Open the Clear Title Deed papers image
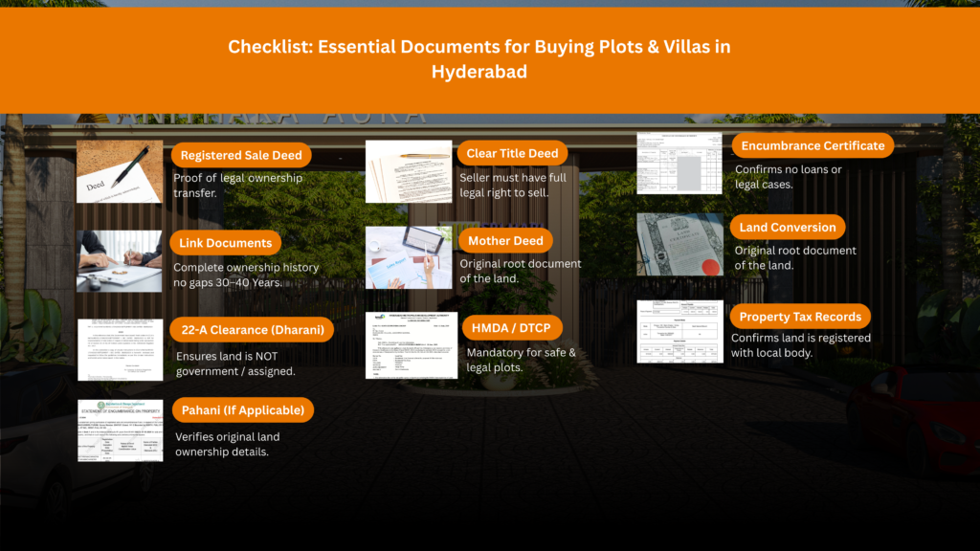This screenshot has height=551, width=980. coord(409,171)
